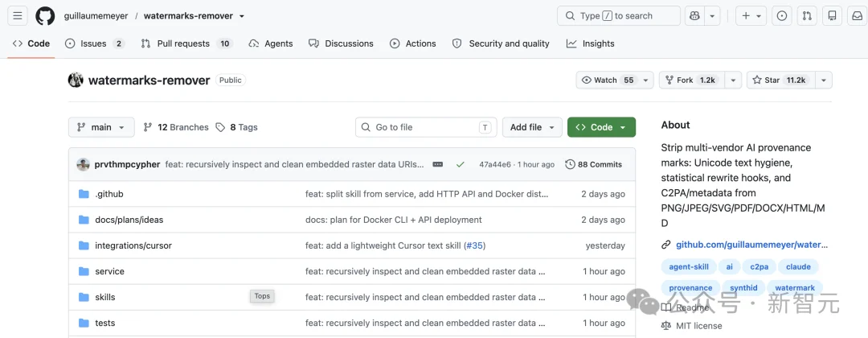Viewport: 868px width, 338px height.
Task: Open the issues icon in top bar
Action: click(x=782, y=16)
